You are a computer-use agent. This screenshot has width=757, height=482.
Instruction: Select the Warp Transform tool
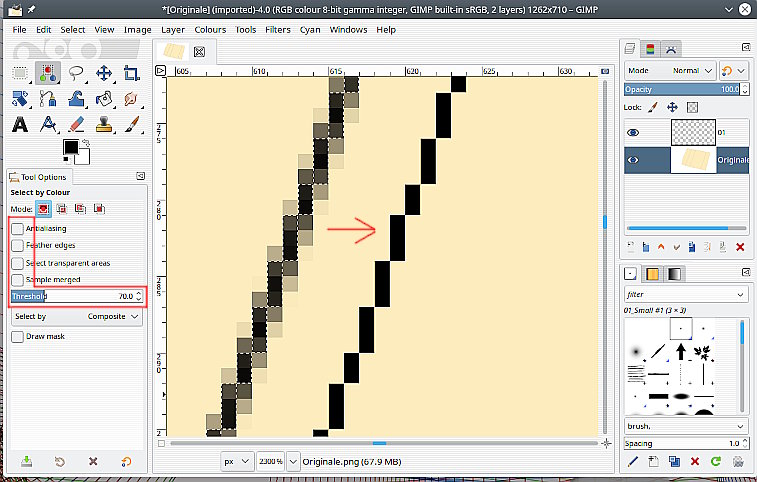pyautogui.click(x=76, y=99)
